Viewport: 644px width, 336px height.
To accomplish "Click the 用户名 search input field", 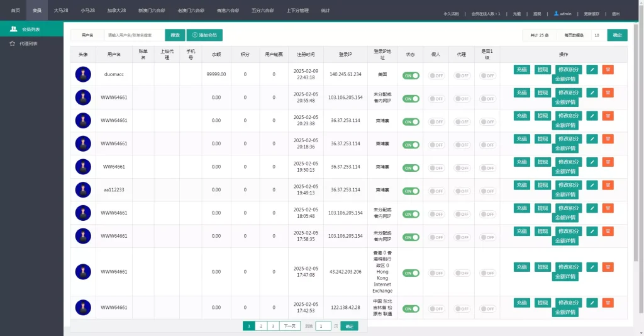I will 134,36.
